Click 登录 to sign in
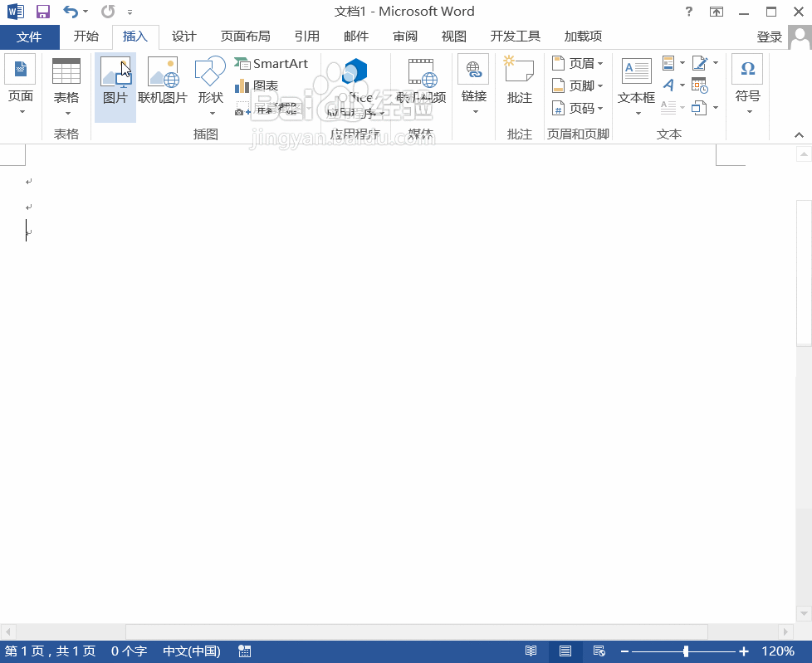 click(x=769, y=37)
